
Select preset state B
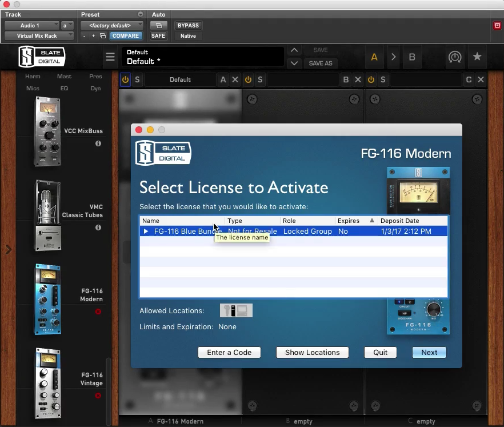(412, 57)
